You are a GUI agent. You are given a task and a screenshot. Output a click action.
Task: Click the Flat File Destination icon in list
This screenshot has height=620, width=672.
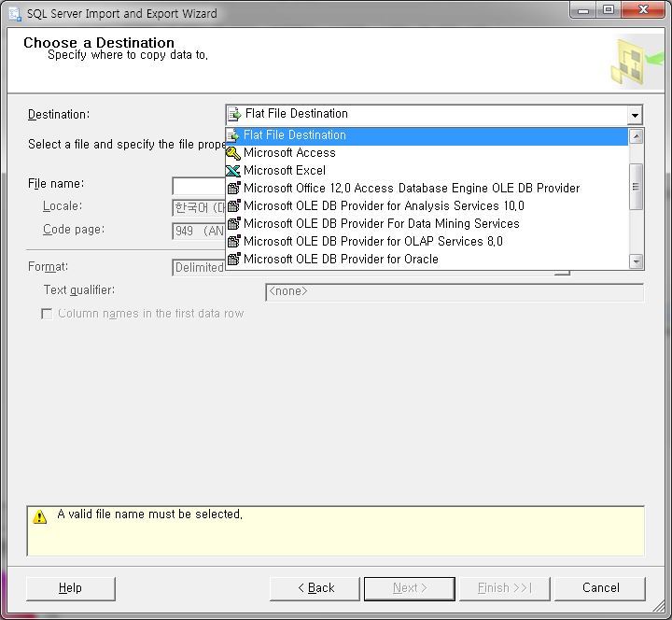[233, 135]
